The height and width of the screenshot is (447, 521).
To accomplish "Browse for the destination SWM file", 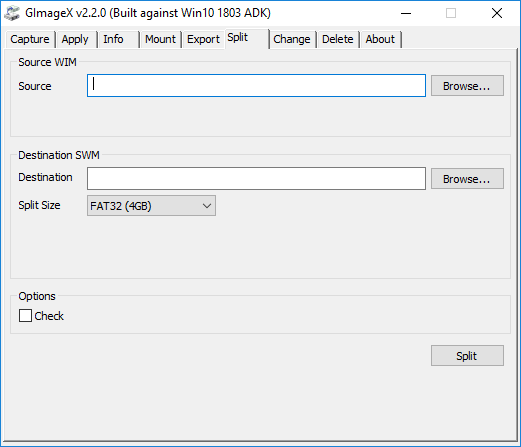I will point(467,179).
